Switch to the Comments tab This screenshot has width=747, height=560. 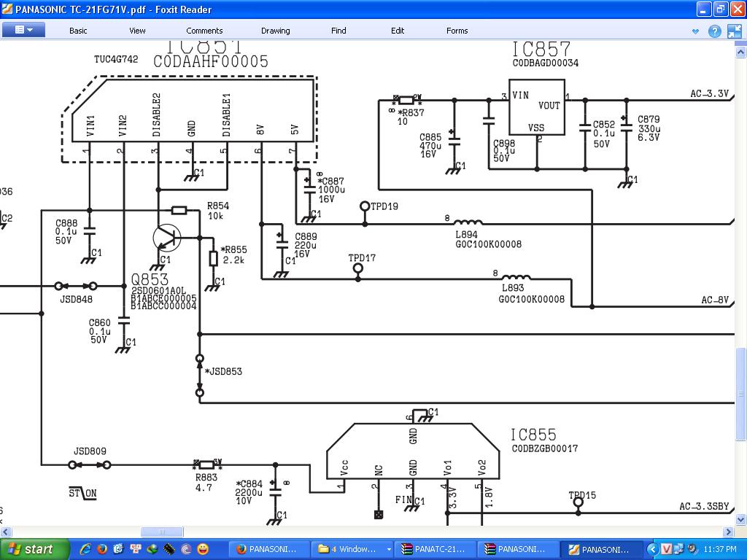pos(204,31)
